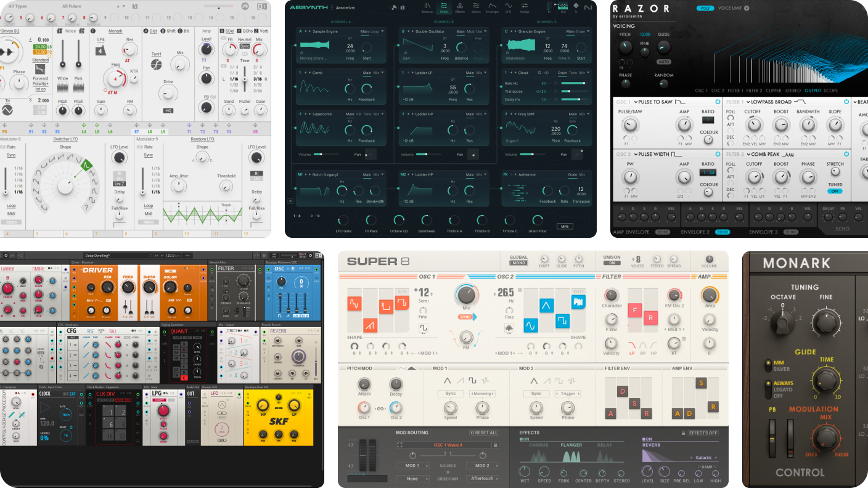Select MOD 2 triangle waveform in Super 8

533,380
